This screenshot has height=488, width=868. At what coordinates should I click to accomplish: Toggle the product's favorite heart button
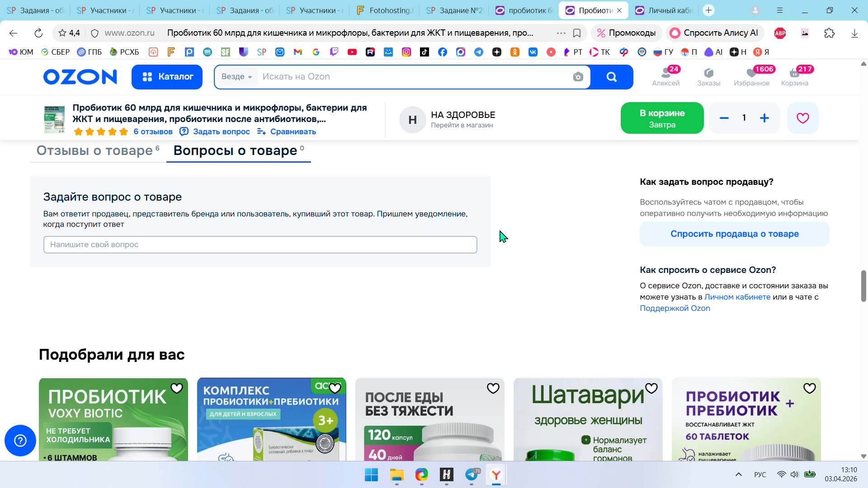click(802, 118)
